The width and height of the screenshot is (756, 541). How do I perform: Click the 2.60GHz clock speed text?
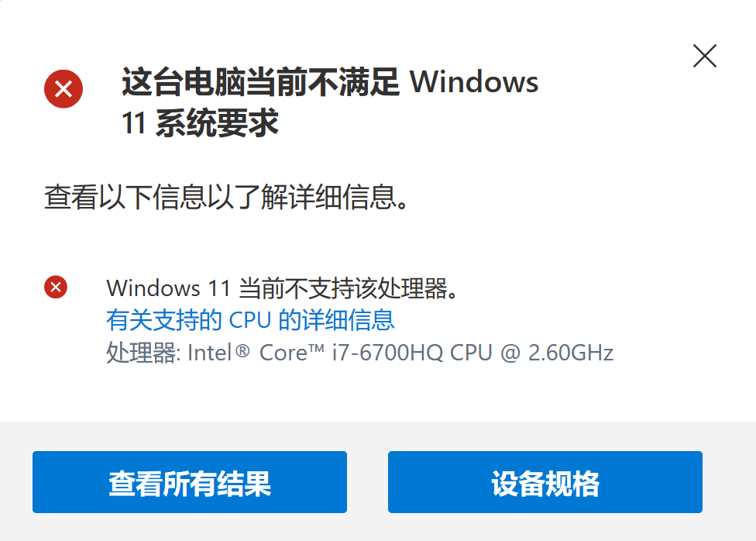tap(571, 353)
